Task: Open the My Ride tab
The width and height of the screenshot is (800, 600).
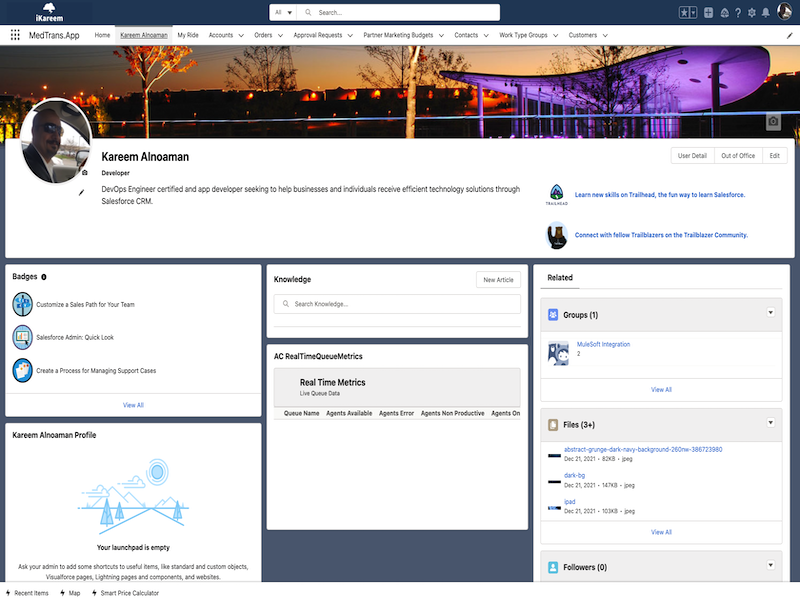Action: coord(188,35)
